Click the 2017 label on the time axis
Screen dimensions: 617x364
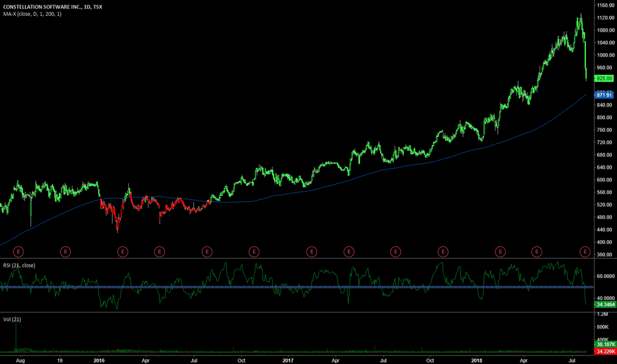coord(288,361)
